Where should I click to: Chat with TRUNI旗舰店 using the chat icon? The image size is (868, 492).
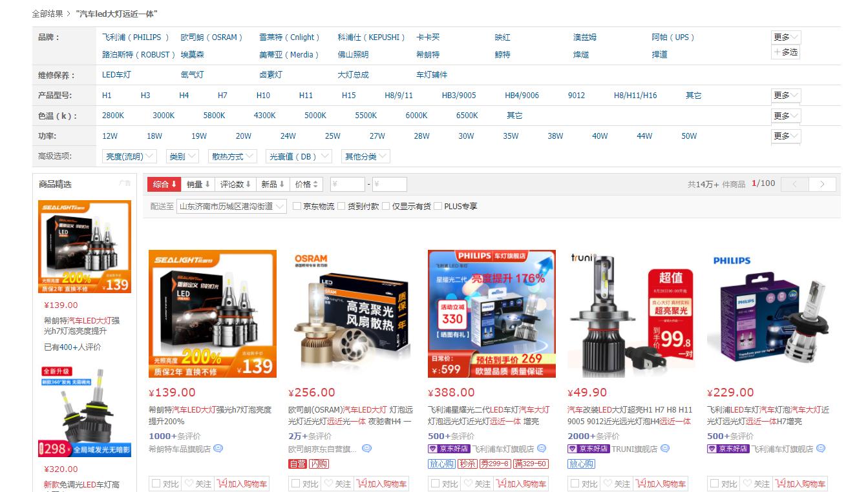click(665, 449)
